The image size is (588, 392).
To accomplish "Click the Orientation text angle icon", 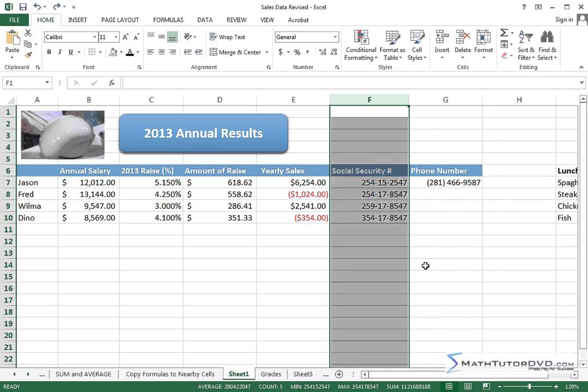I will pyautogui.click(x=188, y=36).
